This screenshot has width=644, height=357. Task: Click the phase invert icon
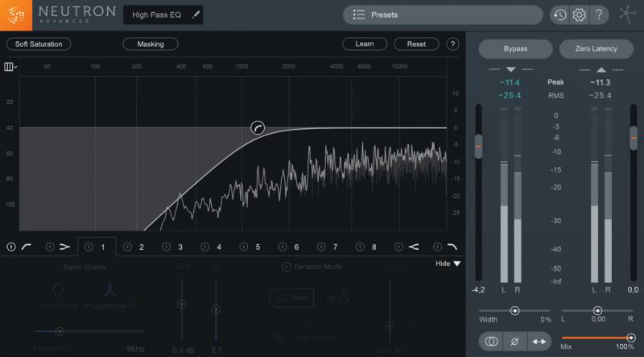point(514,342)
